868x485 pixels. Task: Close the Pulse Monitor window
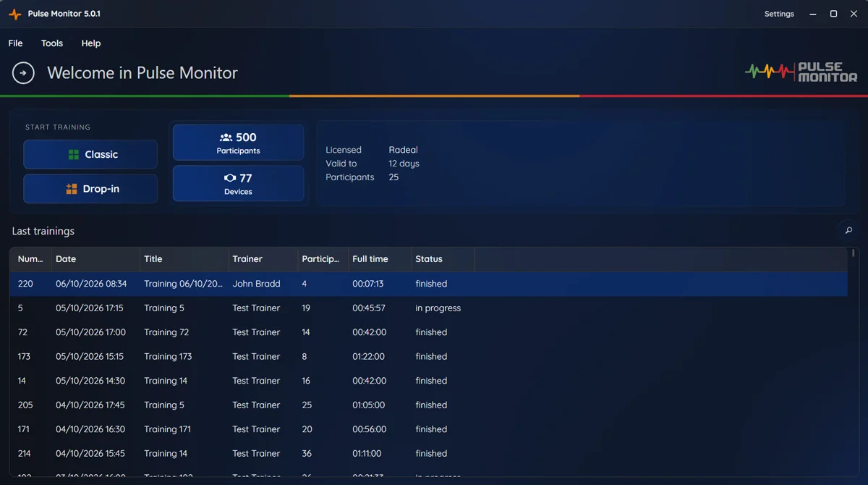854,14
